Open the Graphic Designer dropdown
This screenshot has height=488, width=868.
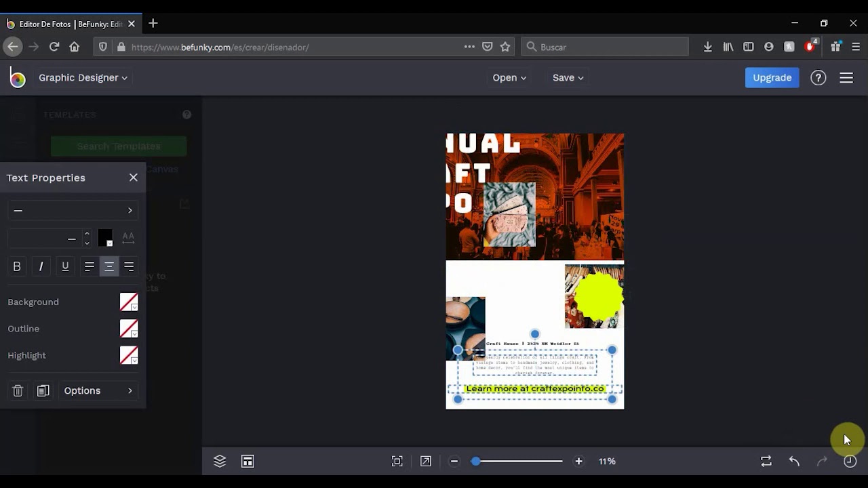pos(83,77)
